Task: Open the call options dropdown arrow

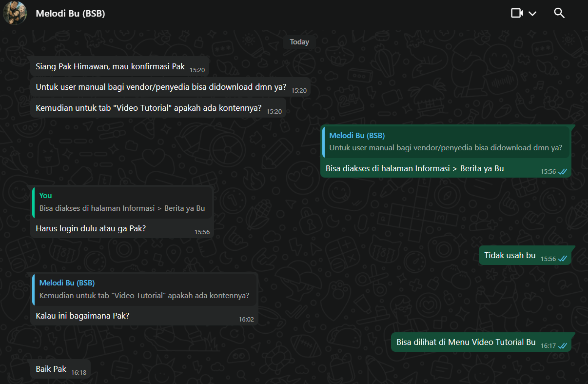Action: [x=532, y=13]
